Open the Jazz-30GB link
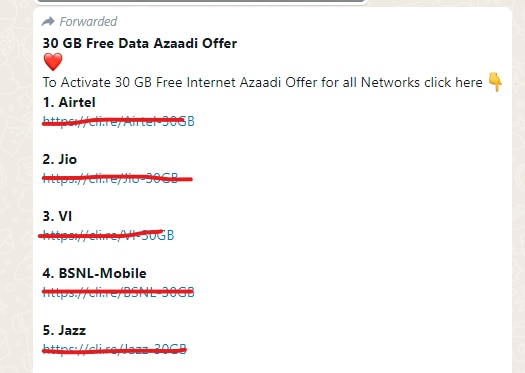Image resolution: width=525 pixels, height=373 pixels. tap(115, 349)
